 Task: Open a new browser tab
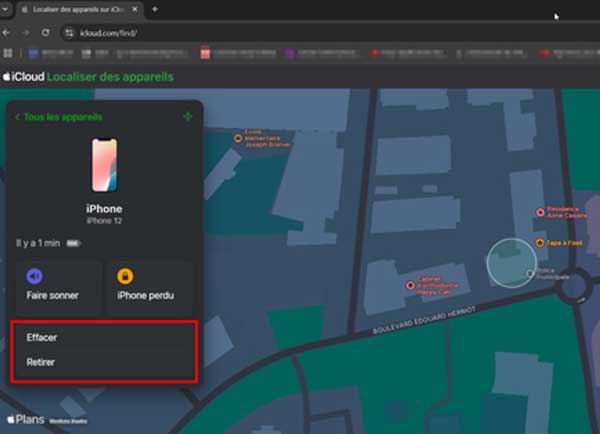[154, 9]
